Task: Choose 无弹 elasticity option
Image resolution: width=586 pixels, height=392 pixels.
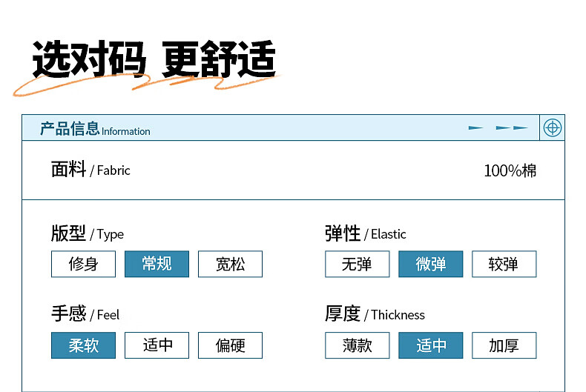Action: [x=358, y=264]
